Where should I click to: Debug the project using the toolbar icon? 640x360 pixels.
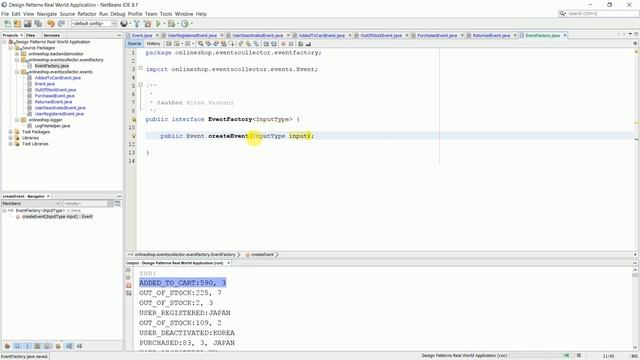[x=171, y=24]
